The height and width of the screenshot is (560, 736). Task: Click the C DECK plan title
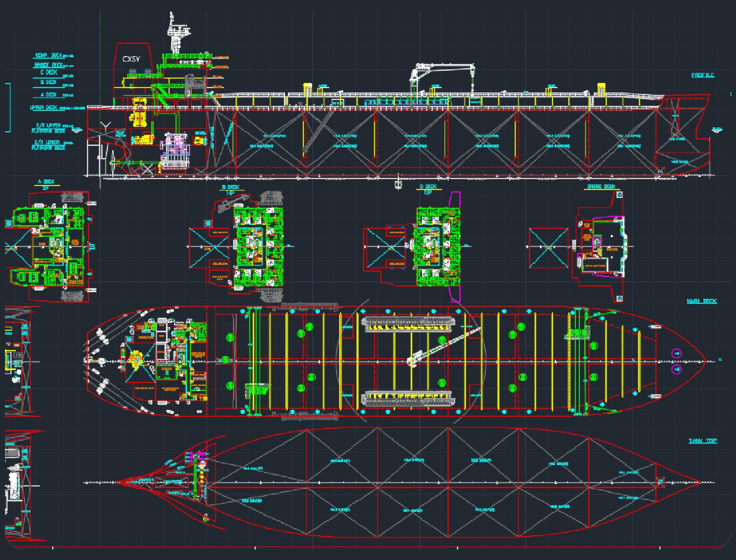point(428,187)
